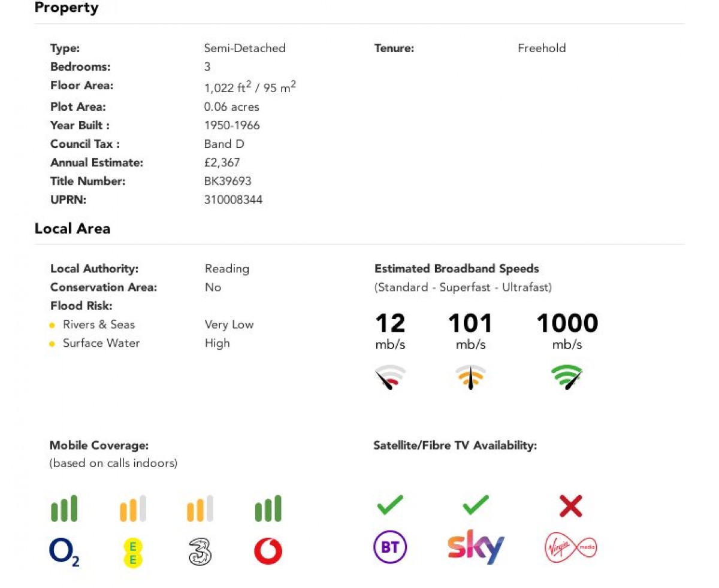Click the orange superfast speed gauge icon
The width and height of the screenshot is (719, 588).
[471, 377]
